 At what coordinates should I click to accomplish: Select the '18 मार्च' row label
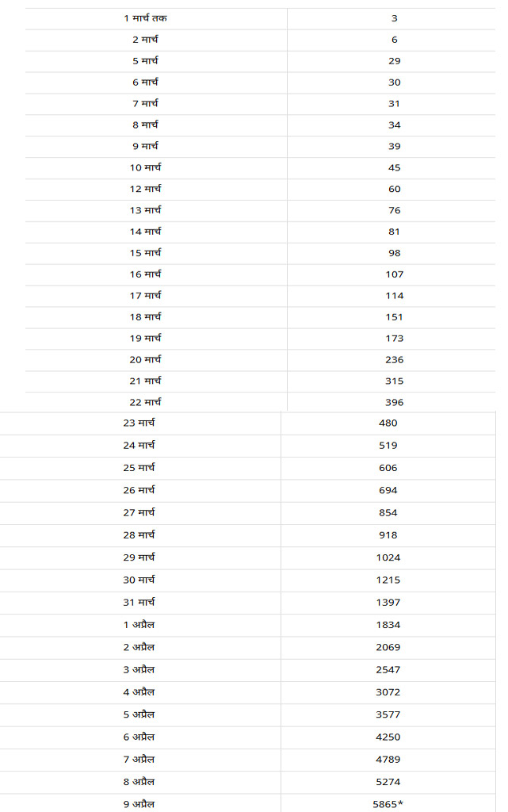click(x=145, y=316)
